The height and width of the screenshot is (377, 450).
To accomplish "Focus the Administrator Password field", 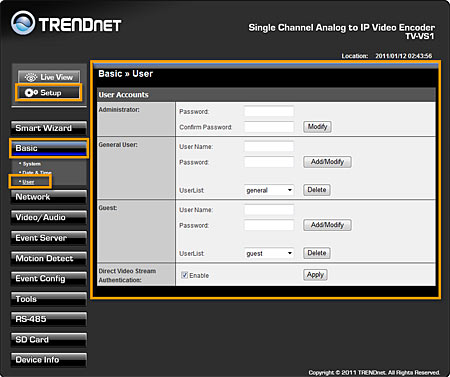I will click(269, 111).
